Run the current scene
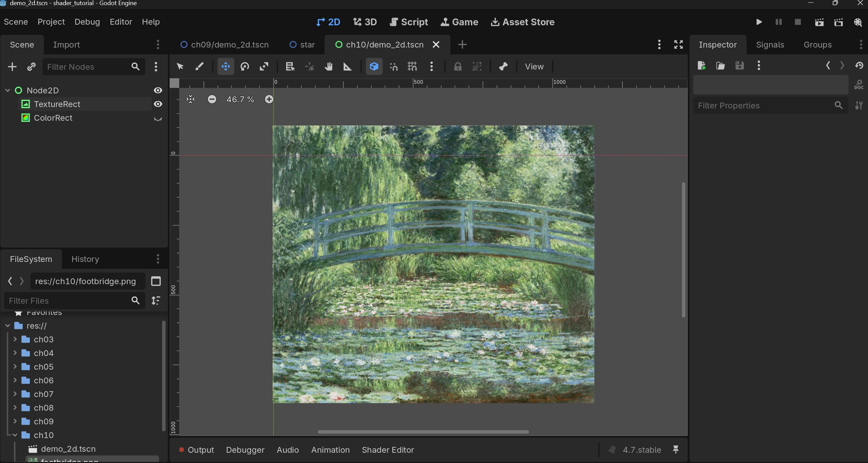The image size is (868, 463). (x=819, y=22)
